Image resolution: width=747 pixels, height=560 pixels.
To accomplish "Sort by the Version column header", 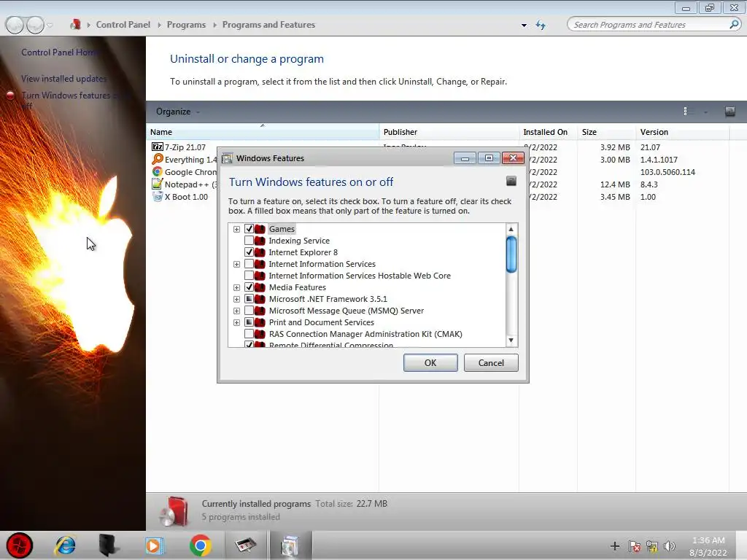I will point(682,132).
